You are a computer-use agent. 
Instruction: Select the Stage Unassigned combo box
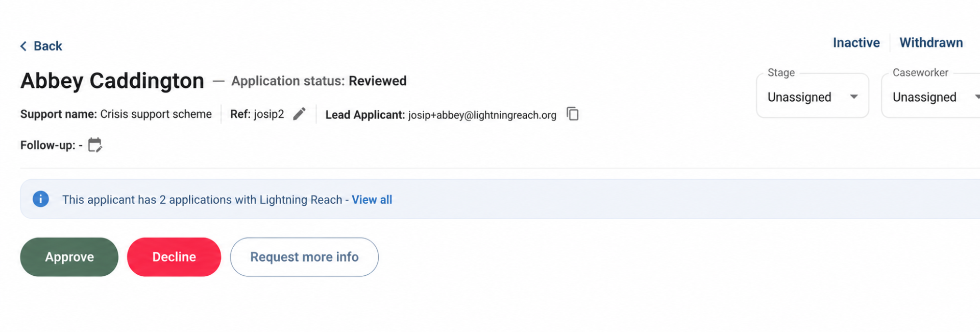[813, 96]
